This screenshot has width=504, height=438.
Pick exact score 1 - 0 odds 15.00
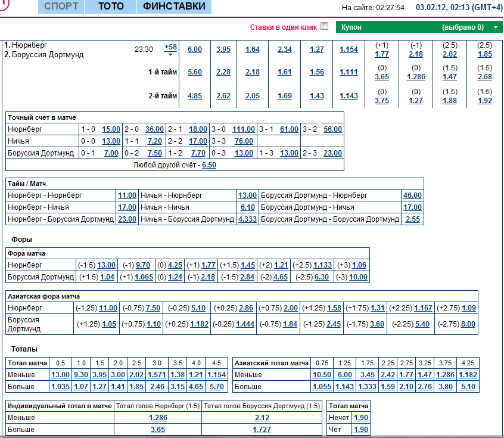coord(111,129)
